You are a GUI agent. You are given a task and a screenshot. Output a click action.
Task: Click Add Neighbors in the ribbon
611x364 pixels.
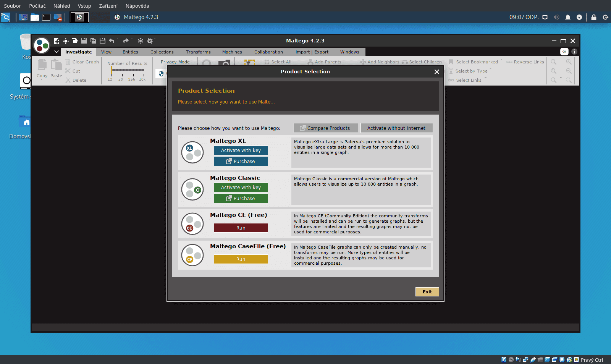coord(380,62)
